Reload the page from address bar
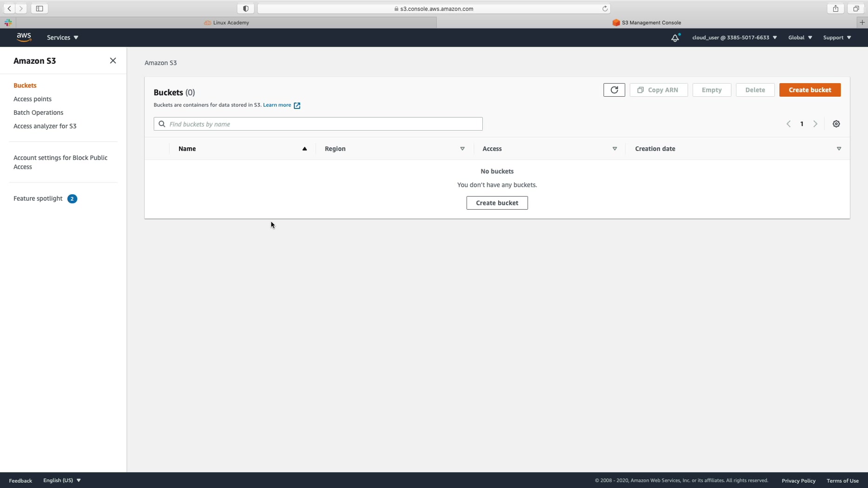Viewport: 868px width, 488px height. 605,8
